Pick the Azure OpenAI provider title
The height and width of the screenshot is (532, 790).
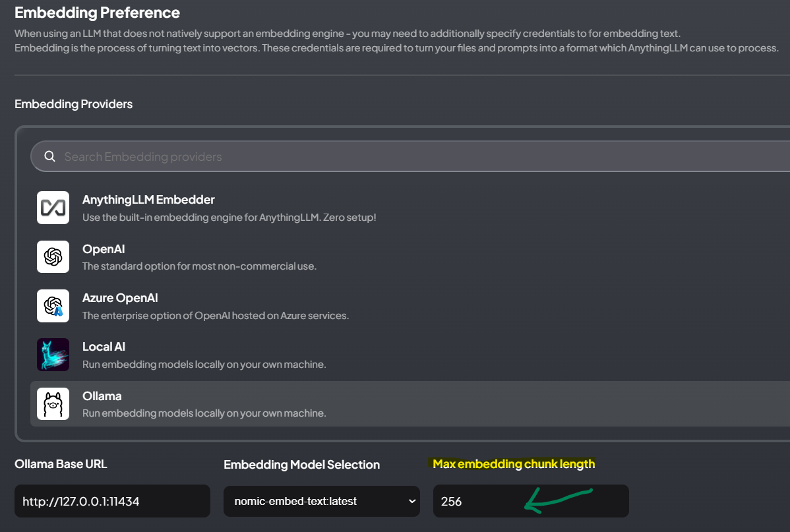pos(120,298)
